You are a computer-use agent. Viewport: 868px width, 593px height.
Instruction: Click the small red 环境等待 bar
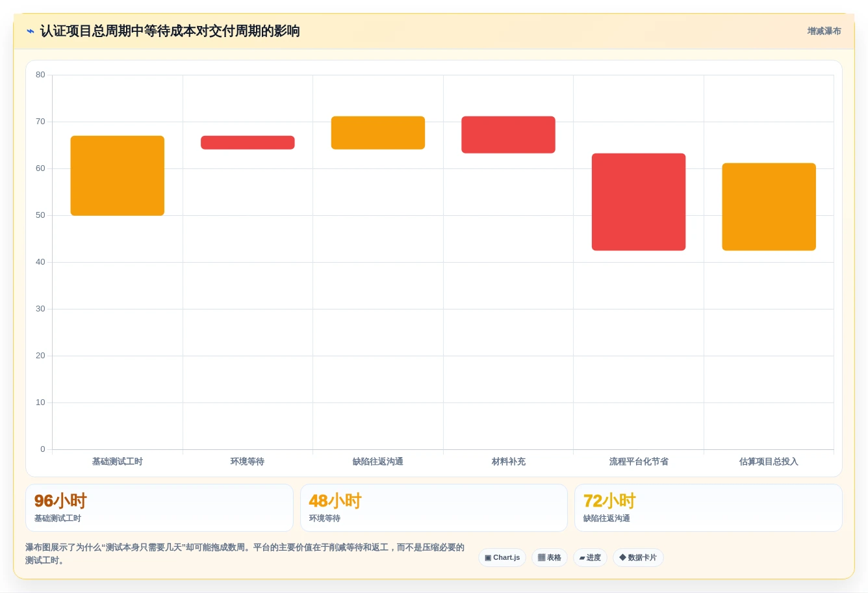click(248, 142)
